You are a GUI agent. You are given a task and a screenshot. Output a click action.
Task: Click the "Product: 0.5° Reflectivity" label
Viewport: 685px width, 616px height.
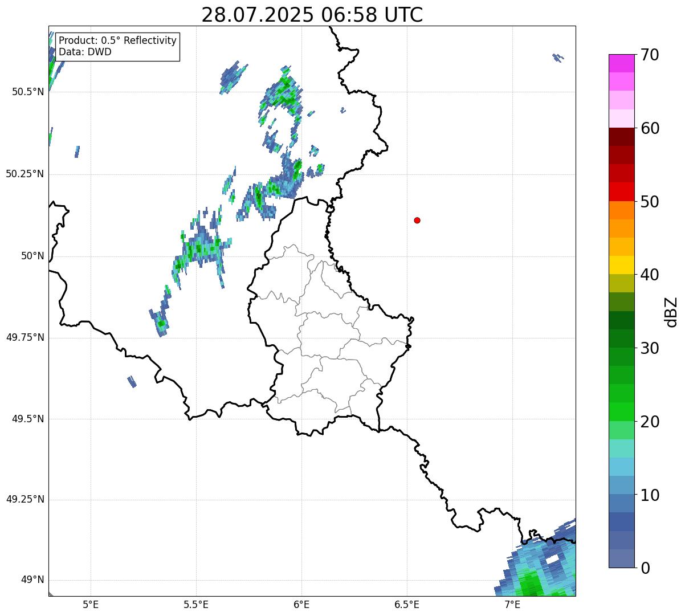[117, 40]
